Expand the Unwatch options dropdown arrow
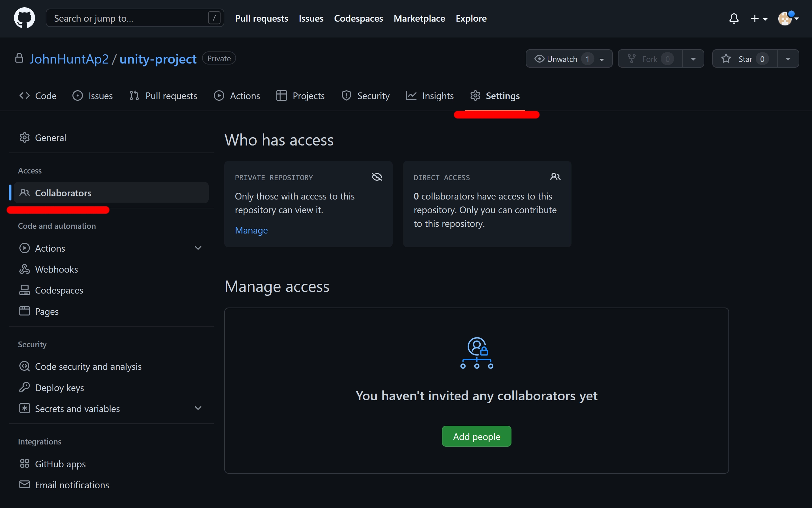 pos(601,58)
